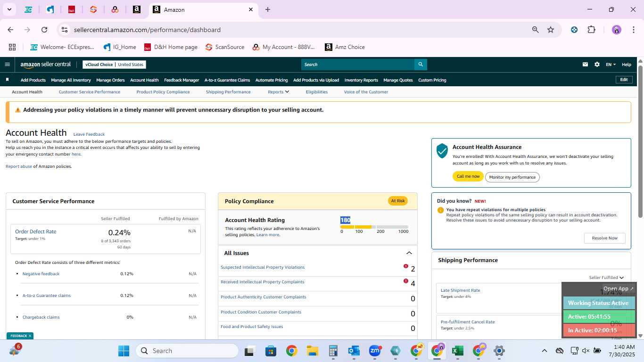Open the Order Defect Rate link
Viewport: 644px width, 362px height.
[36, 231]
